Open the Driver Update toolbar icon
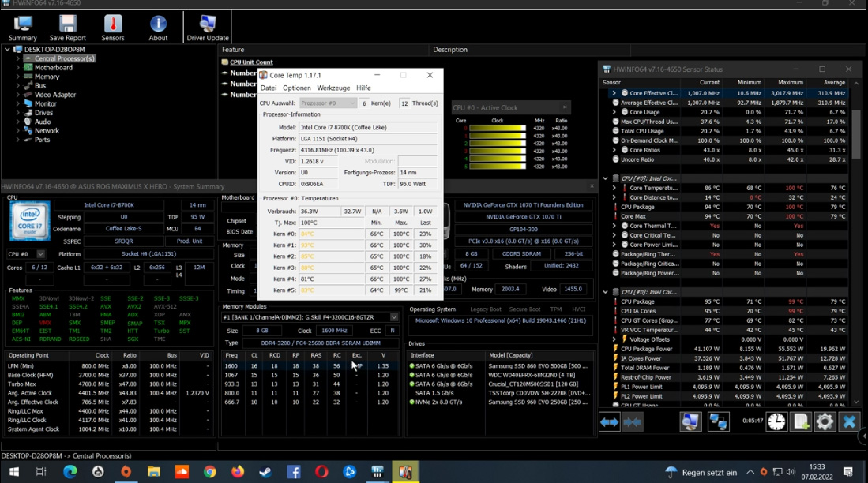The width and height of the screenshot is (868, 483). click(208, 28)
